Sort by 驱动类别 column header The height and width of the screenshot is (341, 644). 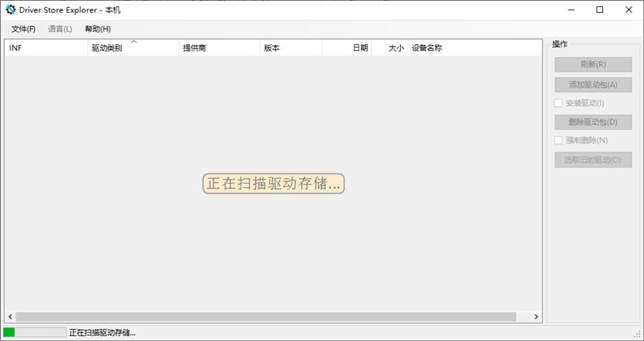click(133, 48)
